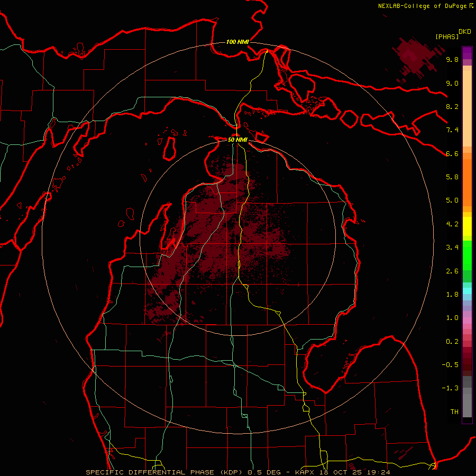Click the 4.2 scale value
Viewport: 476px width, 476px height.
coord(452,224)
